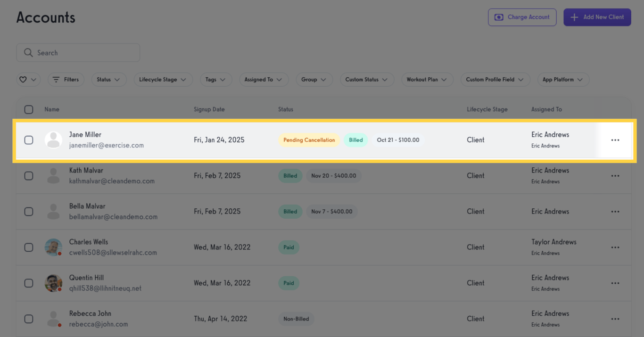Click the heart favorites filter icon
644x337 pixels.
[x=23, y=80]
